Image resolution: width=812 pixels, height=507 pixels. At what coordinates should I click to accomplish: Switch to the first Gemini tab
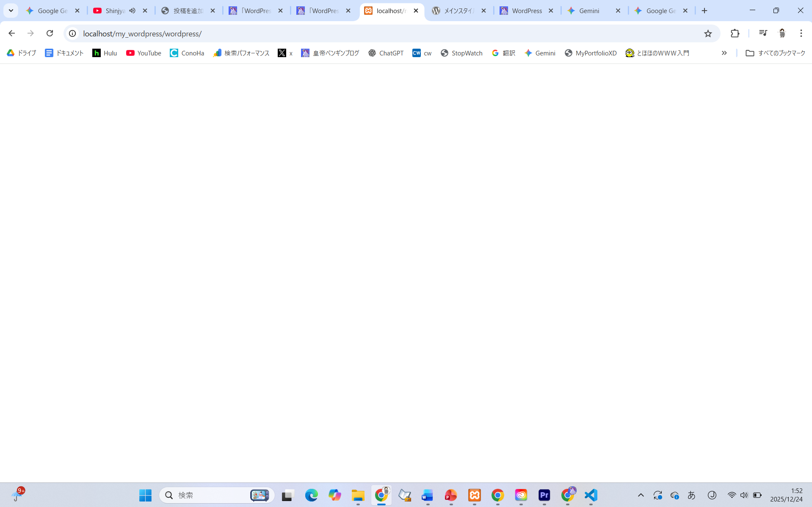[588, 11]
